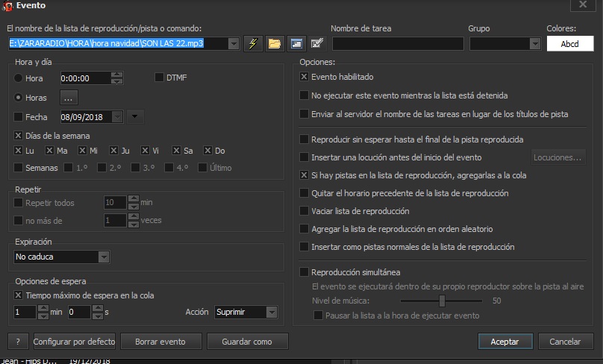Uncheck Si hay pistas agregarlas a la cola
This screenshot has height=364, width=603.
pyautogui.click(x=304, y=175)
